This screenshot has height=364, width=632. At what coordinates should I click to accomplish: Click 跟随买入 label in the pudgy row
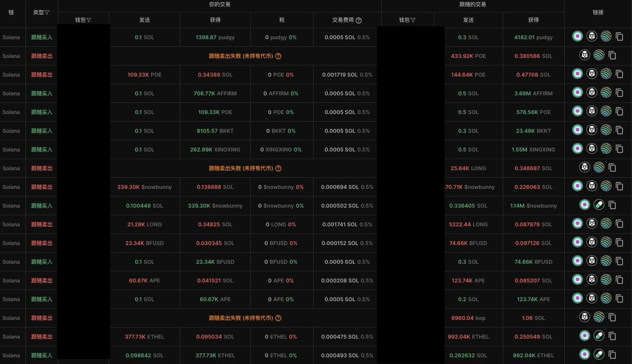(41, 37)
